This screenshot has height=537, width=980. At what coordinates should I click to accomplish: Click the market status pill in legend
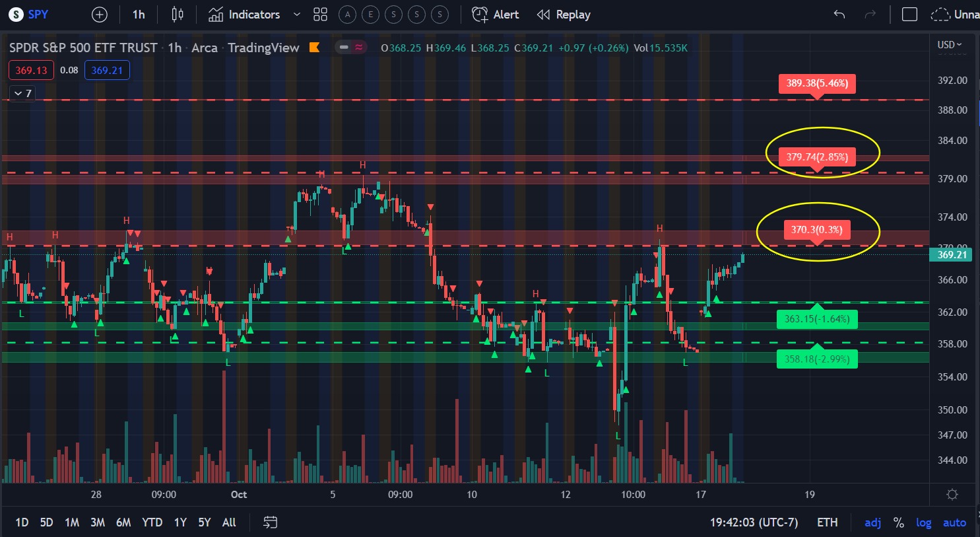point(351,47)
